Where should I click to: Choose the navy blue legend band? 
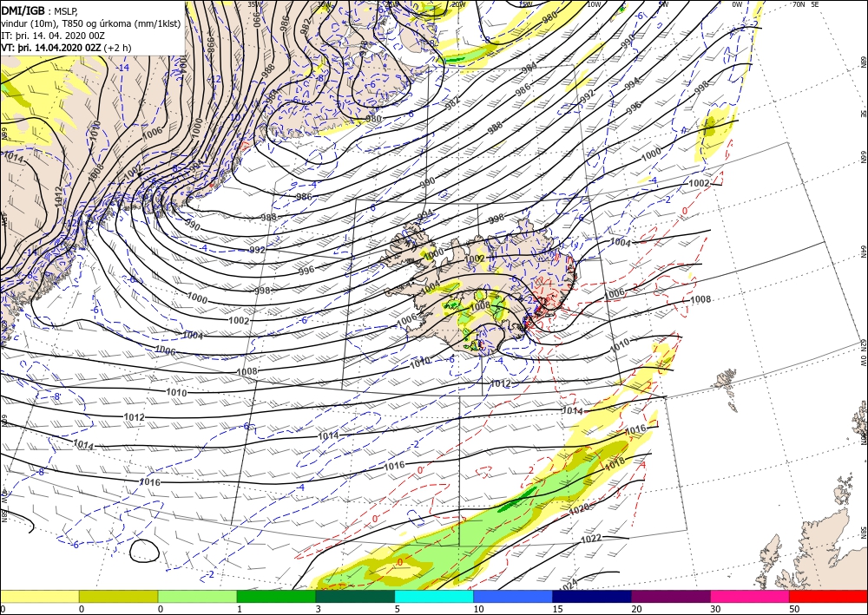(x=592, y=596)
